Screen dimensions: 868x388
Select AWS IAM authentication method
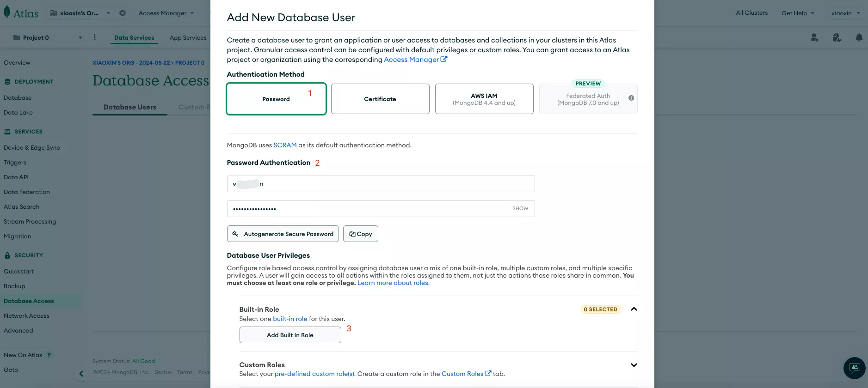[484, 99]
